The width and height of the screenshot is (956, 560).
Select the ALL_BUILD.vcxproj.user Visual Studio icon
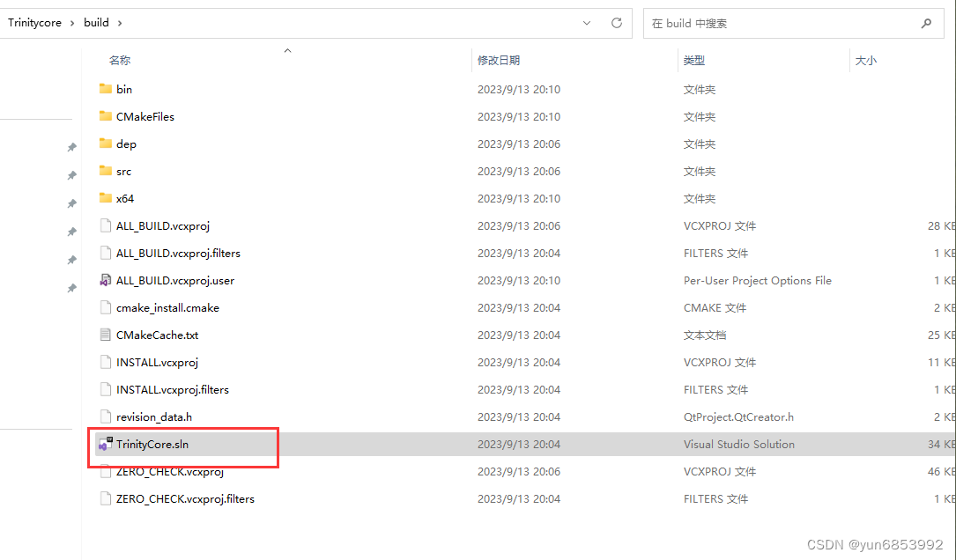pos(106,280)
